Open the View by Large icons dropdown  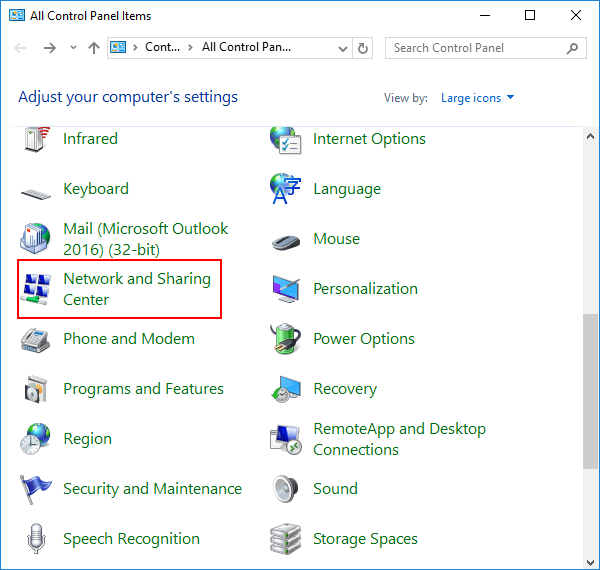[477, 98]
